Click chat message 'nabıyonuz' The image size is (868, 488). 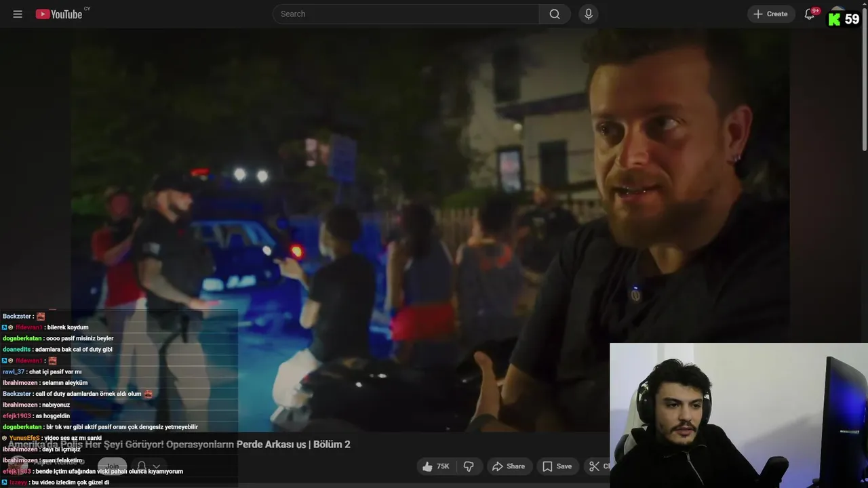56,405
